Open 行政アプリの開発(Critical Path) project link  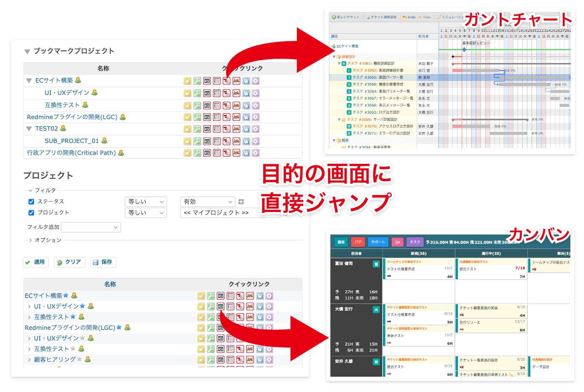click(x=72, y=153)
